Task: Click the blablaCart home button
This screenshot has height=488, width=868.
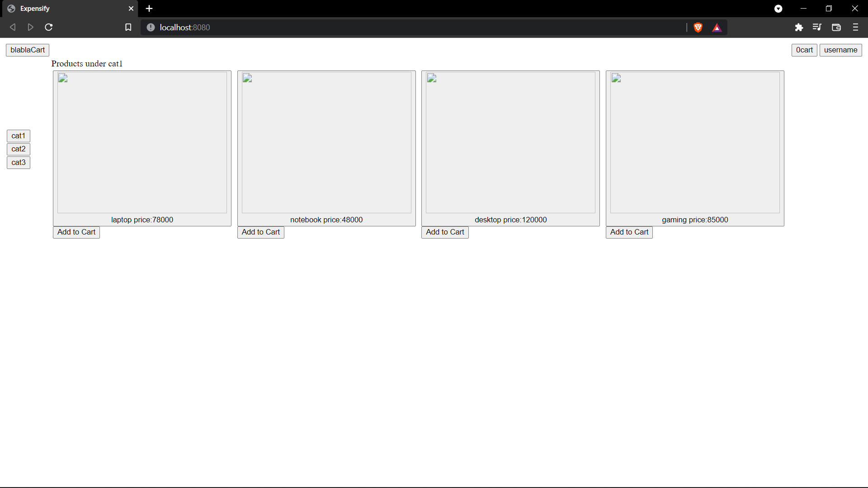Action: point(28,50)
